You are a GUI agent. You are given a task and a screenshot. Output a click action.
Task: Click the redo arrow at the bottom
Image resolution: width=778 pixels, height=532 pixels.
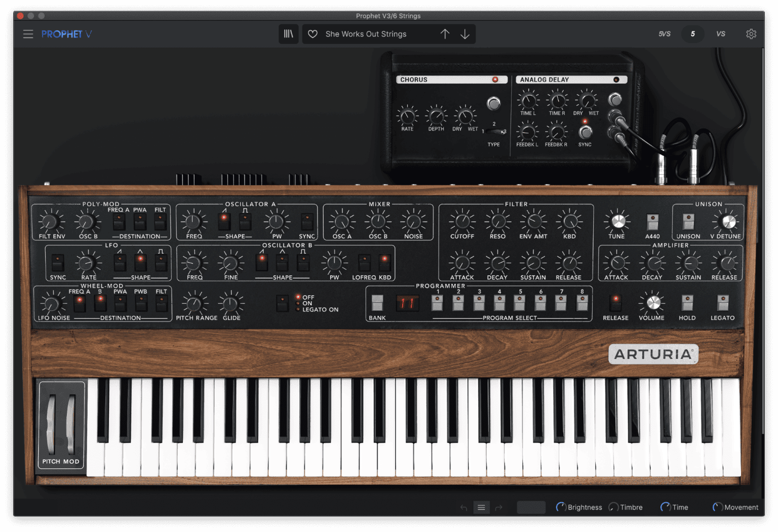[x=499, y=507]
